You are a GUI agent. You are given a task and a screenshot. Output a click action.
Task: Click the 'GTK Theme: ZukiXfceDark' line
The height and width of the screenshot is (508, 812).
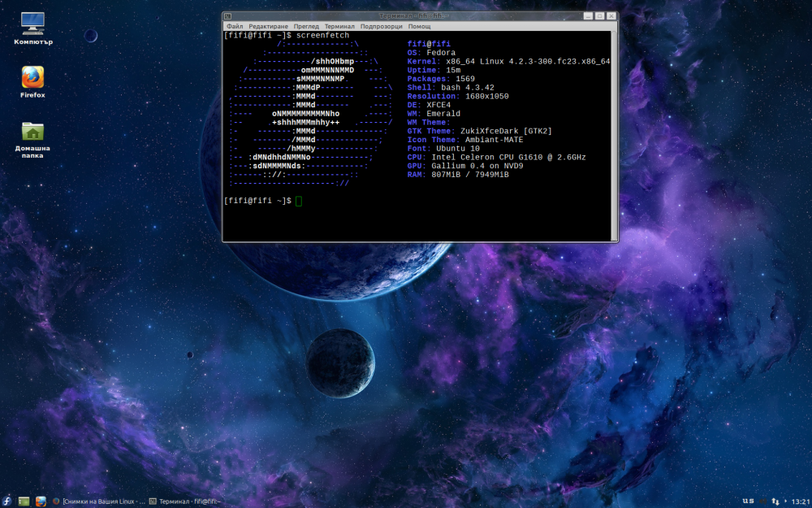point(480,131)
